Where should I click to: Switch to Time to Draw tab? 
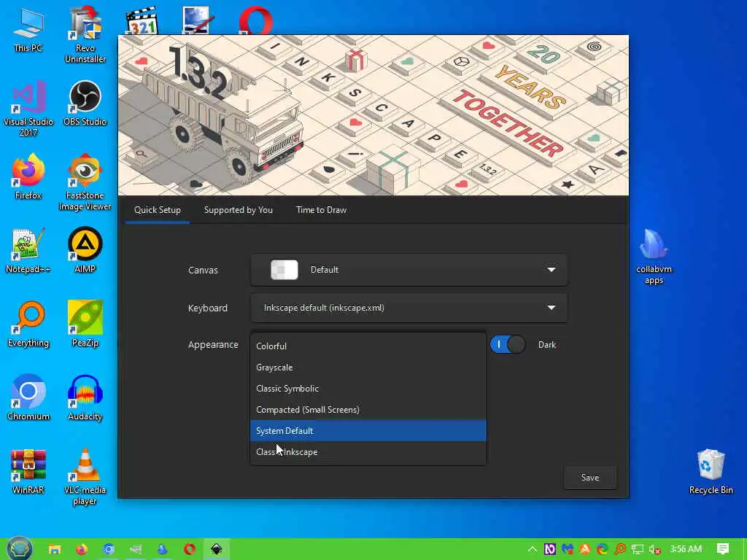(321, 210)
